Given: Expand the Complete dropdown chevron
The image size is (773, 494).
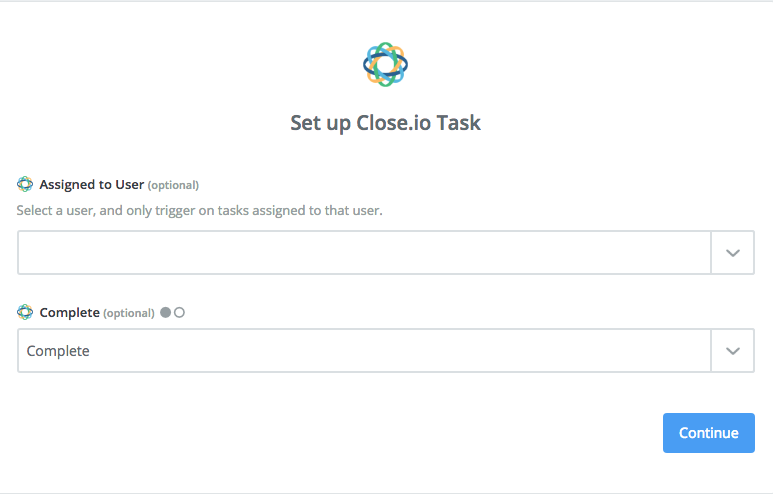Looking at the screenshot, I should pos(733,351).
